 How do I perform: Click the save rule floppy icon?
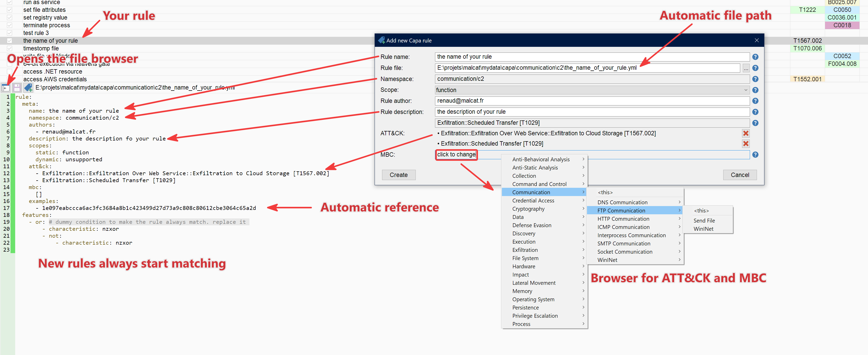17,88
